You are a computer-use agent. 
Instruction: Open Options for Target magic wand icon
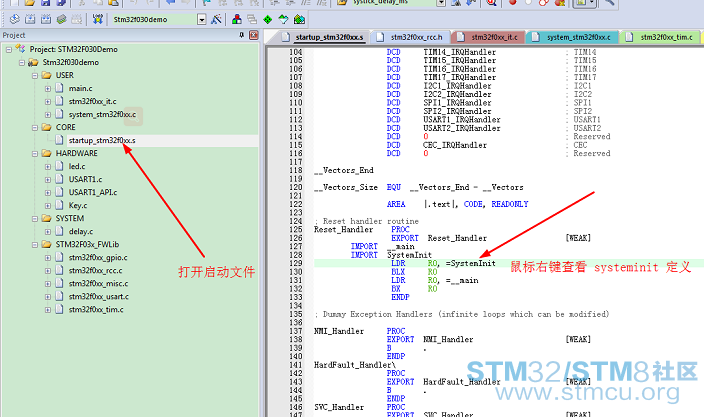click(x=216, y=19)
